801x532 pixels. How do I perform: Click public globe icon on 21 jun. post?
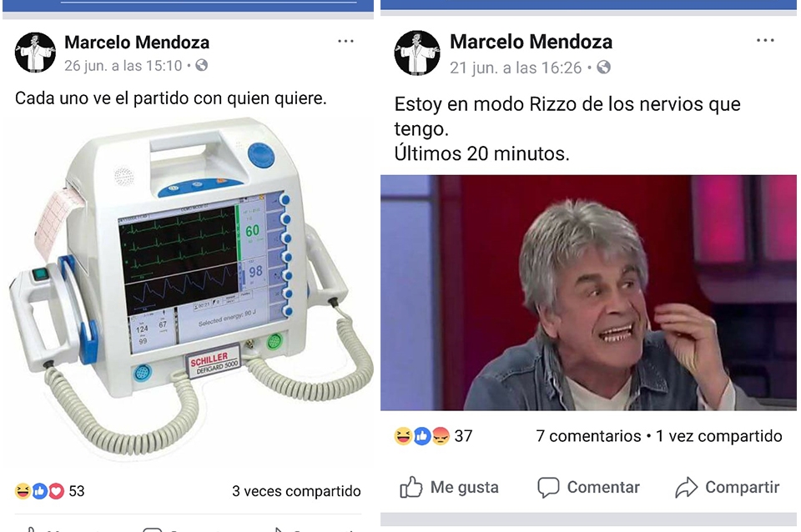604,68
